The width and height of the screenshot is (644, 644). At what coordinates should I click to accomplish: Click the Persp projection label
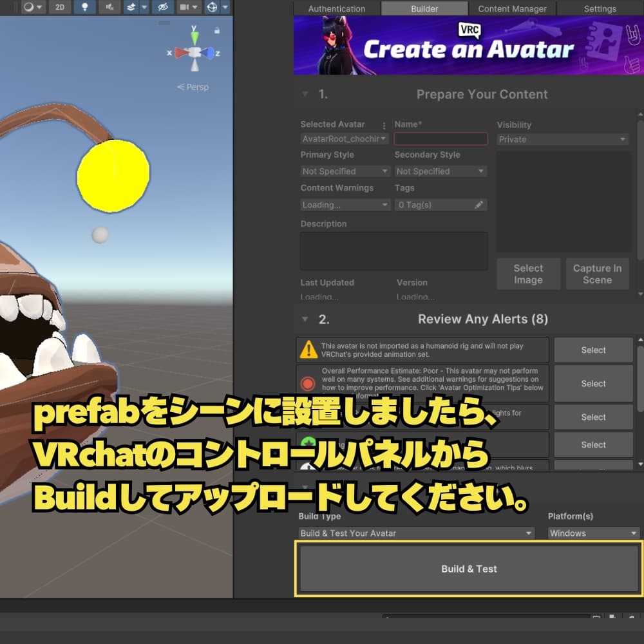click(193, 87)
